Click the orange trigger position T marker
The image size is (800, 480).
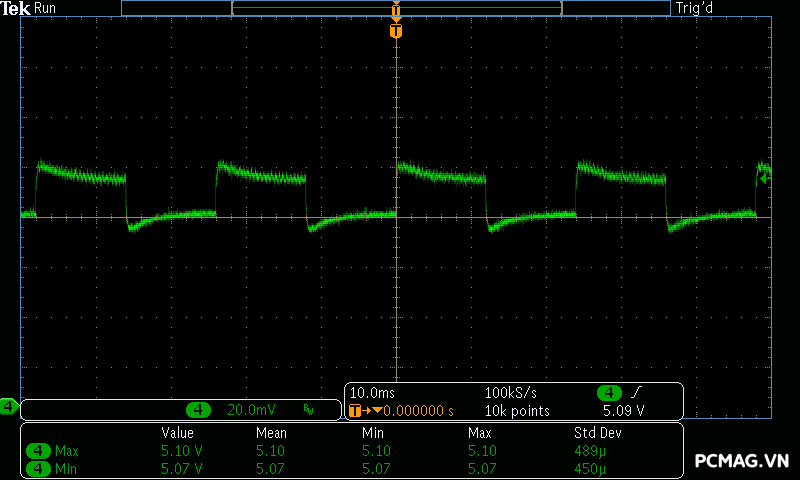(396, 32)
